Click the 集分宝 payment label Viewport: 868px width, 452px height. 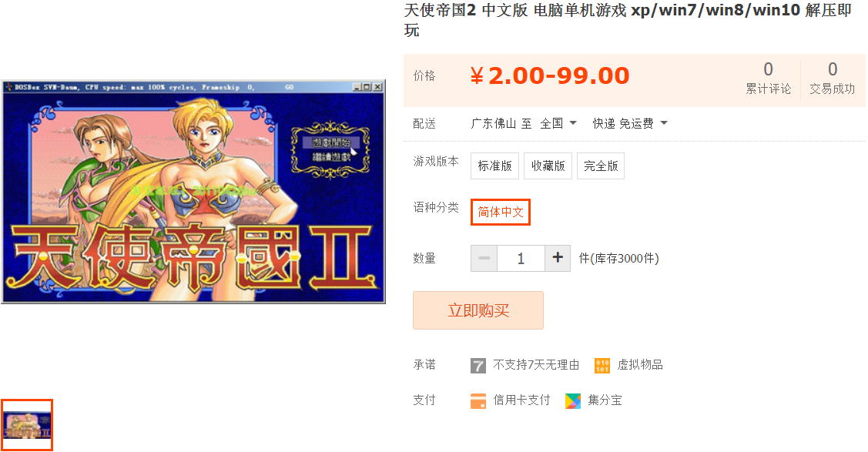click(605, 400)
